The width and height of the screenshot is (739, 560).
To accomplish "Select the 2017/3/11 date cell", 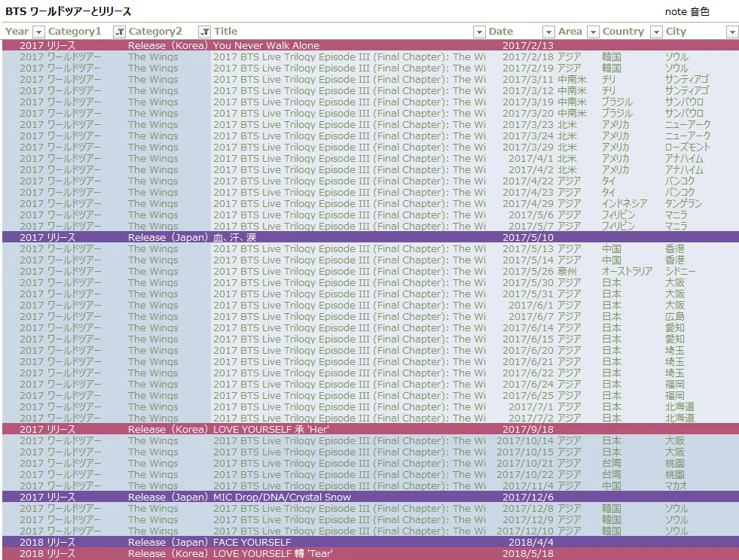I will click(x=528, y=80).
